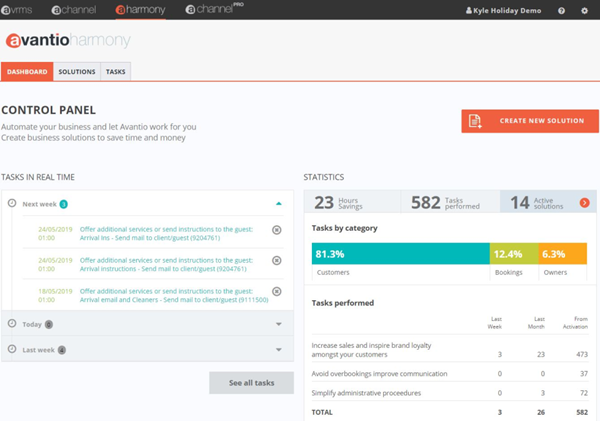Screen dimensions: 600x421
Task: Click the See all tasks button
Action: (251, 383)
